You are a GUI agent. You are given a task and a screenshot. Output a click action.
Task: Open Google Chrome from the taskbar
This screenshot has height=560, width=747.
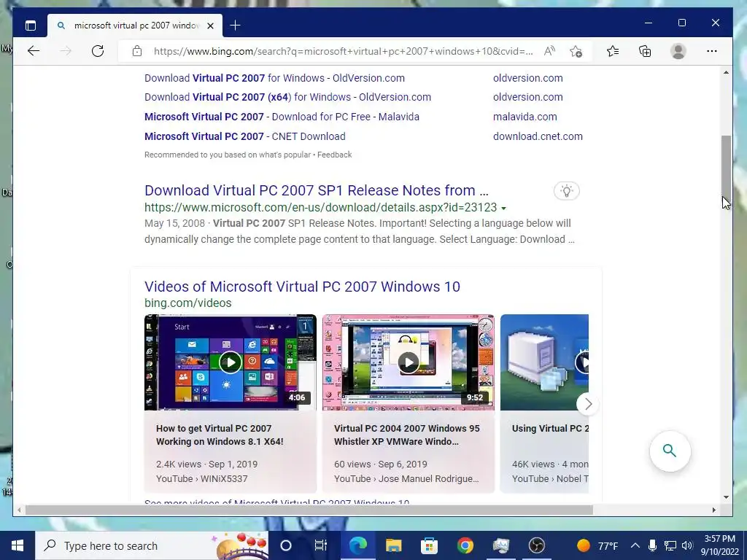[465, 545]
